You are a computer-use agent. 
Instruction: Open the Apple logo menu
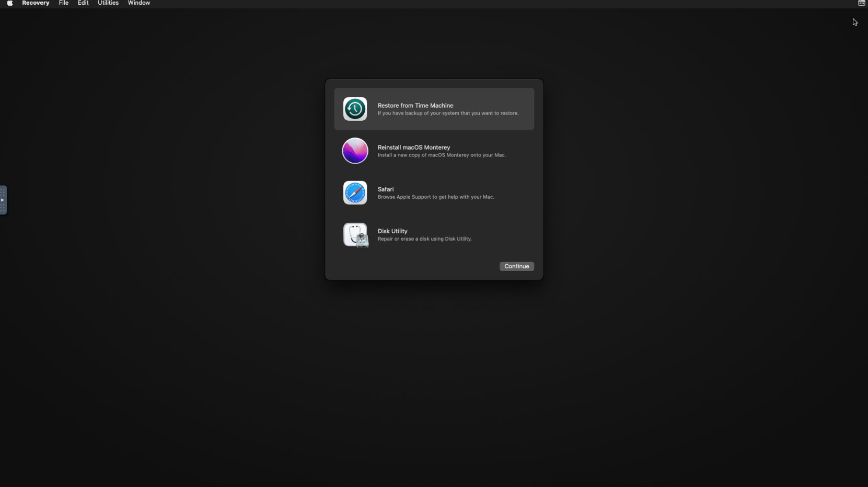pos(10,3)
